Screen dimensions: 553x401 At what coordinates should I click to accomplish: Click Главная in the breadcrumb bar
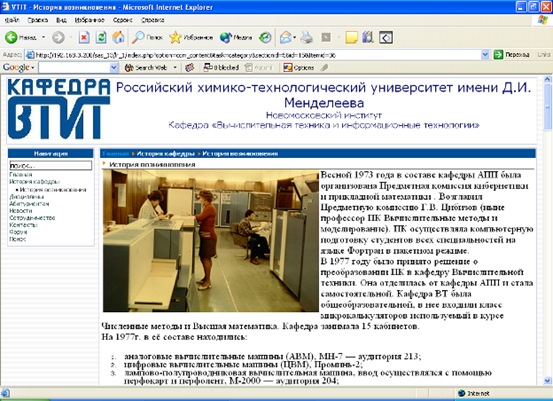pos(115,153)
